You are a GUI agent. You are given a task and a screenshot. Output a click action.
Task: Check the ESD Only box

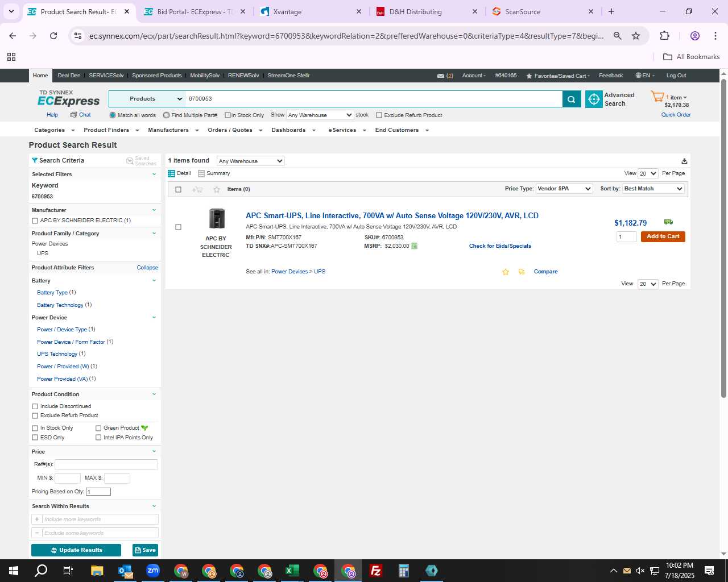pyautogui.click(x=35, y=438)
